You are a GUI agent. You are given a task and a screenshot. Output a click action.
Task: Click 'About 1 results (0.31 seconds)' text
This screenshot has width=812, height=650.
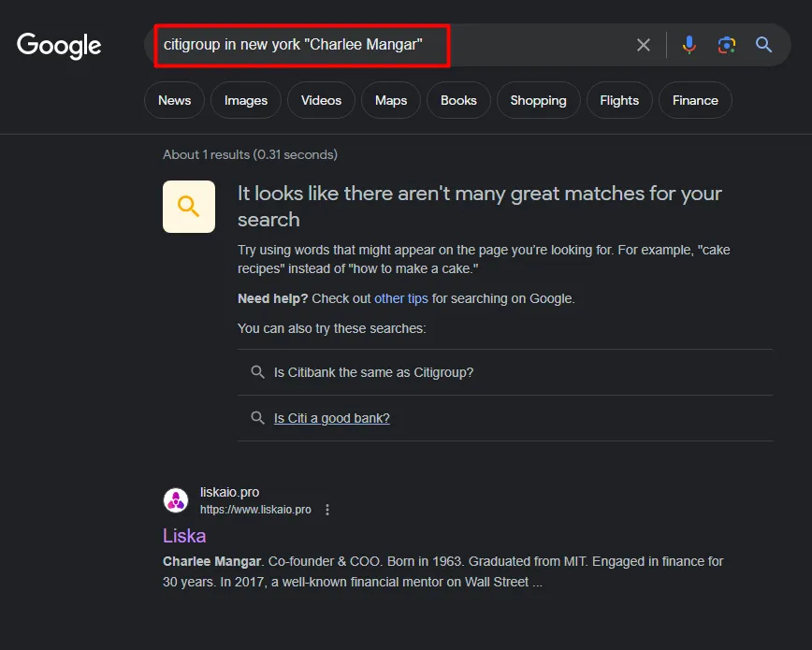coord(250,154)
